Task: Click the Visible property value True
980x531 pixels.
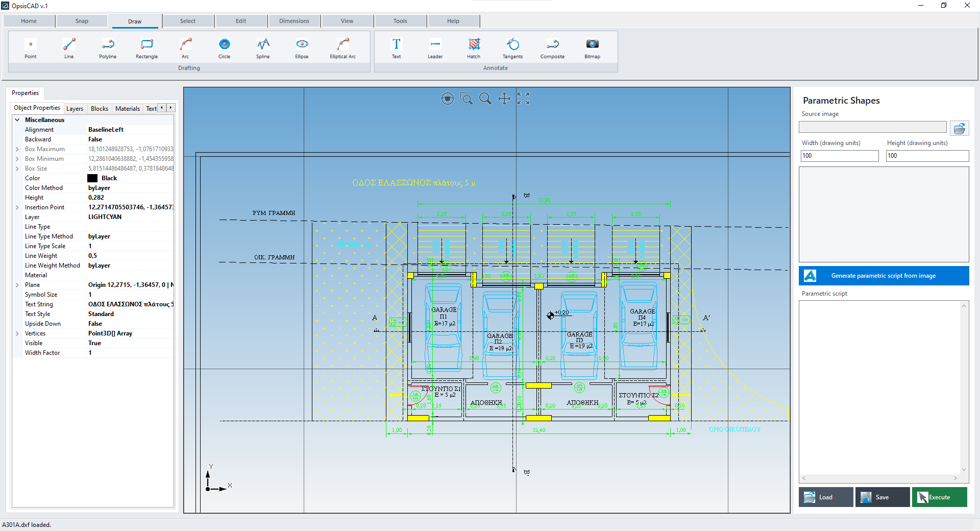Action: pos(94,343)
